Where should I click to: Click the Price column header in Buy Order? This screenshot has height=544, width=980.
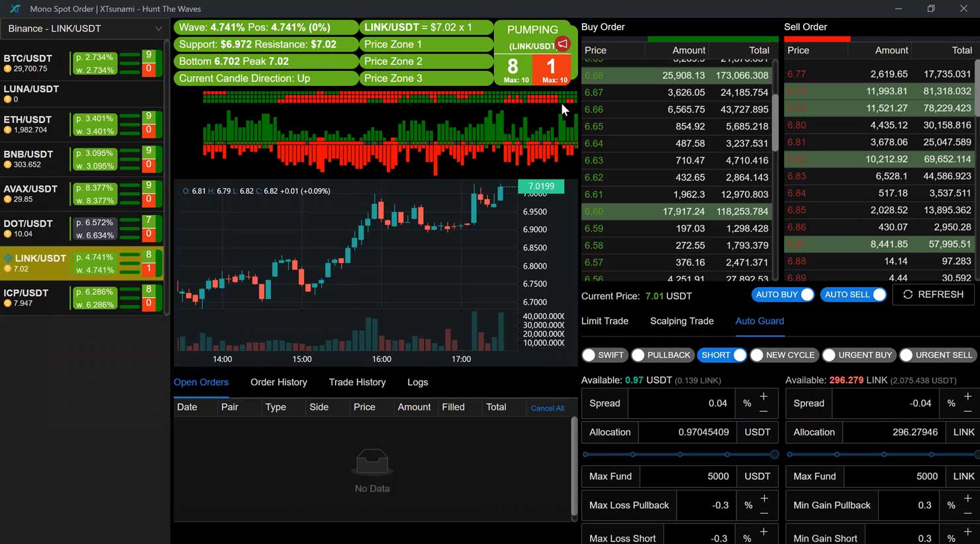tap(595, 50)
